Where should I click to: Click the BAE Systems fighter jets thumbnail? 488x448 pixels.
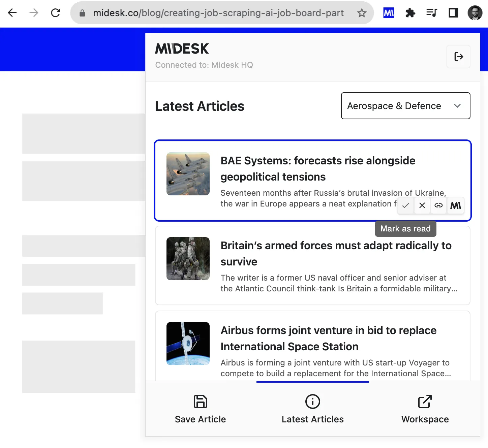pos(188,174)
